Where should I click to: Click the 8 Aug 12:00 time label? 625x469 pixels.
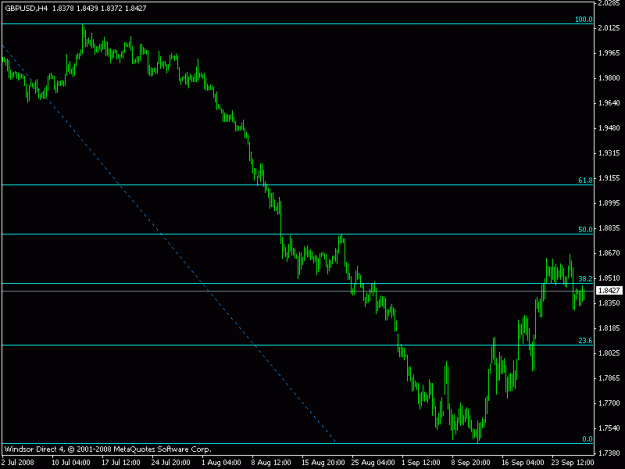click(271, 463)
